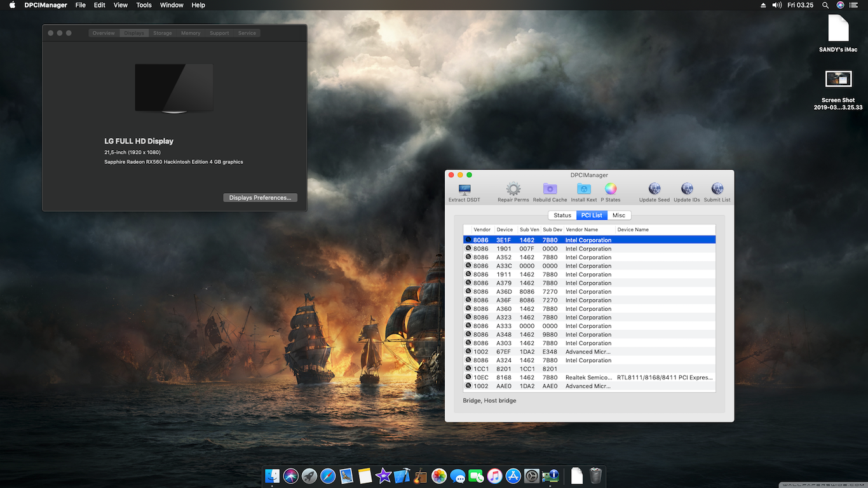Select the row with device A348
The image size is (868, 488).
click(x=589, y=334)
